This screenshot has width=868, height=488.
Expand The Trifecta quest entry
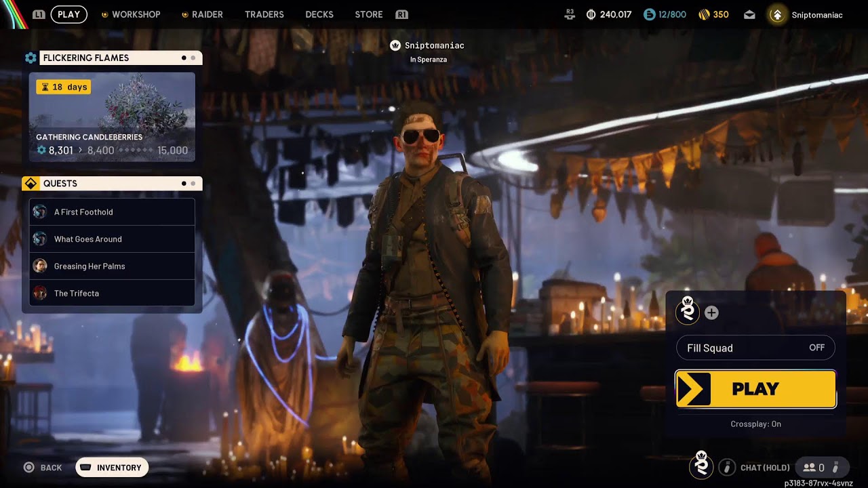[112, 293]
